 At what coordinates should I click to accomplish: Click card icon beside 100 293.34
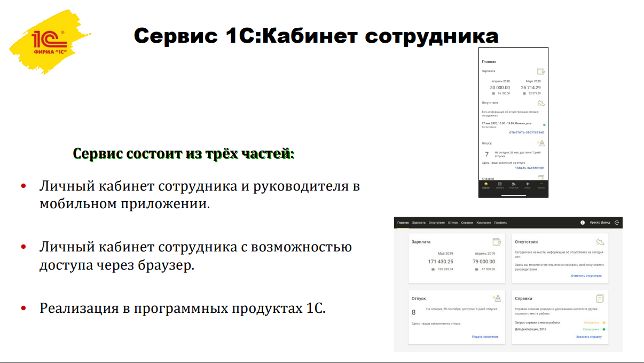433,269
